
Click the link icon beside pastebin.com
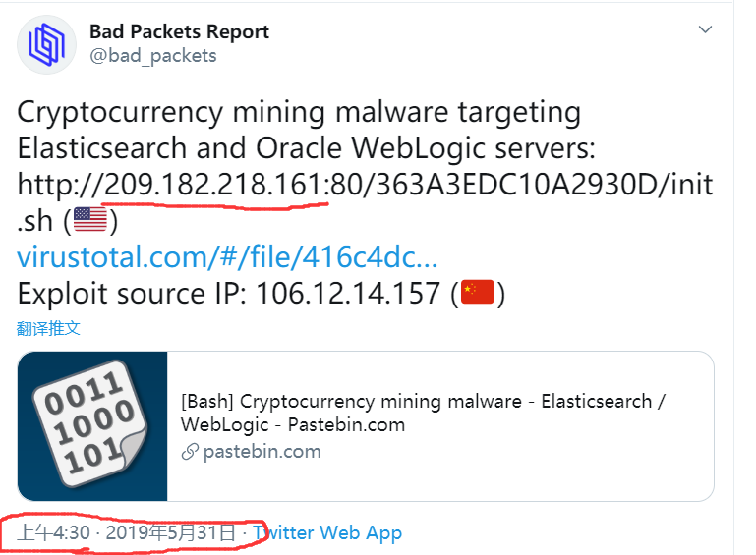tap(190, 452)
